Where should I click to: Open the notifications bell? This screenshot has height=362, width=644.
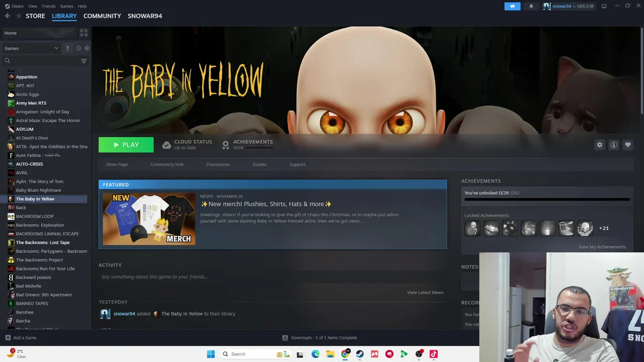[531, 6]
